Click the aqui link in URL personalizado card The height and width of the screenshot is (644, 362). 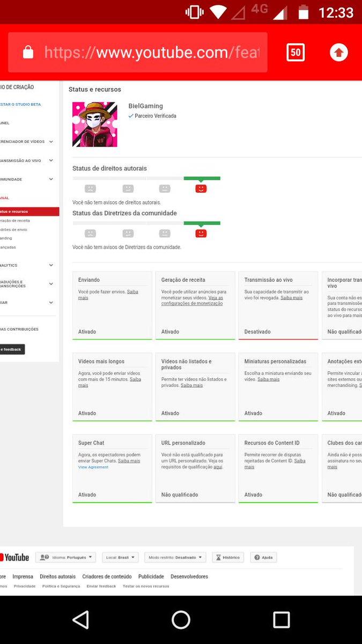218,467
